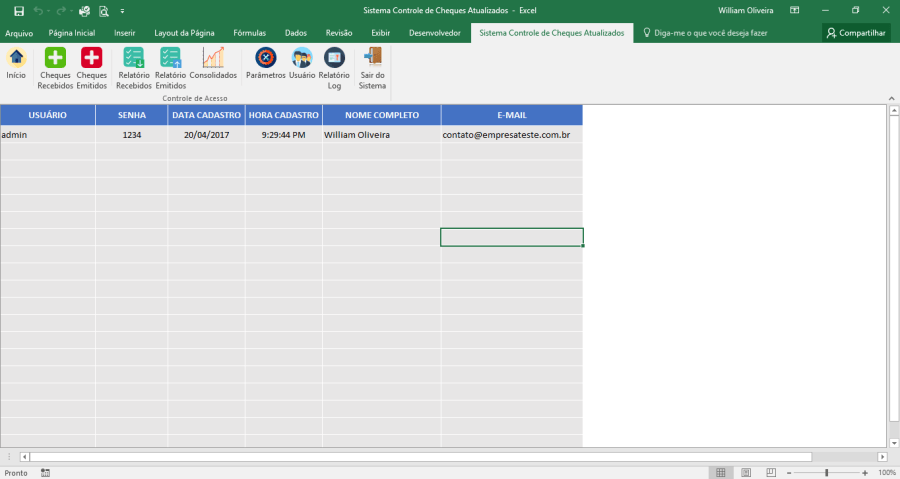This screenshot has width=900, height=479.
Task: Open the Revisão tab
Action: [x=339, y=33]
